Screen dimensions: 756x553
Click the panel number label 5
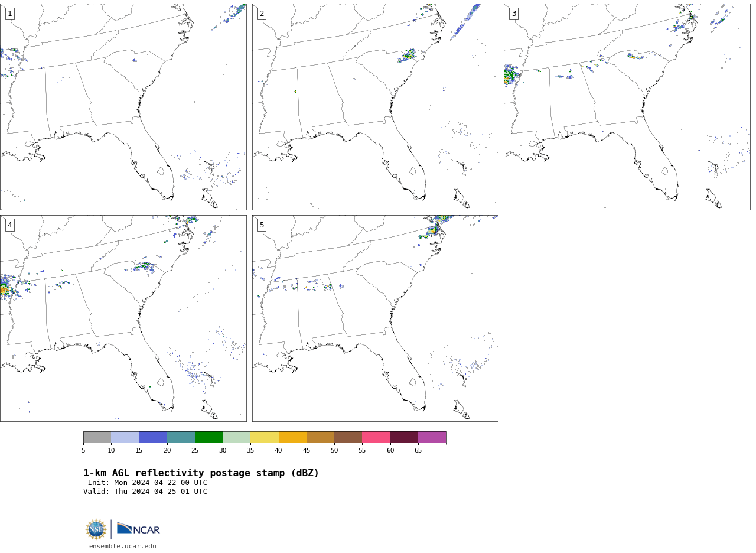(x=262, y=225)
